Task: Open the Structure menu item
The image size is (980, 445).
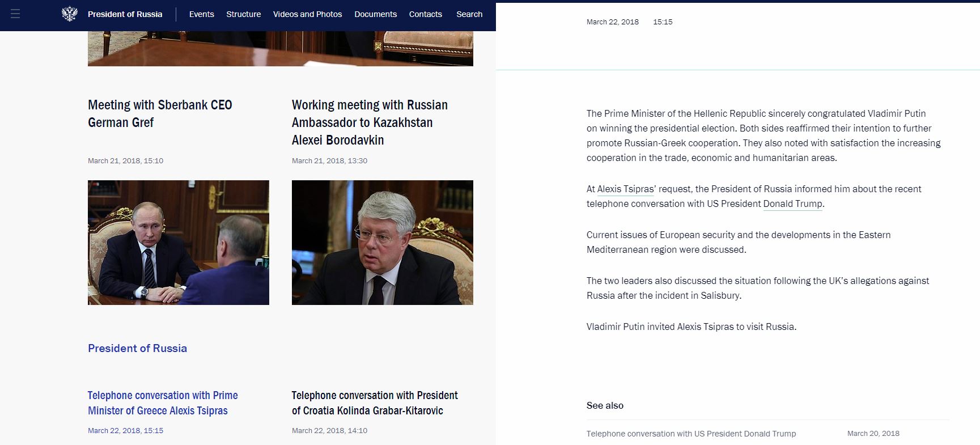Action: pyautogui.click(x=243, y=14)
